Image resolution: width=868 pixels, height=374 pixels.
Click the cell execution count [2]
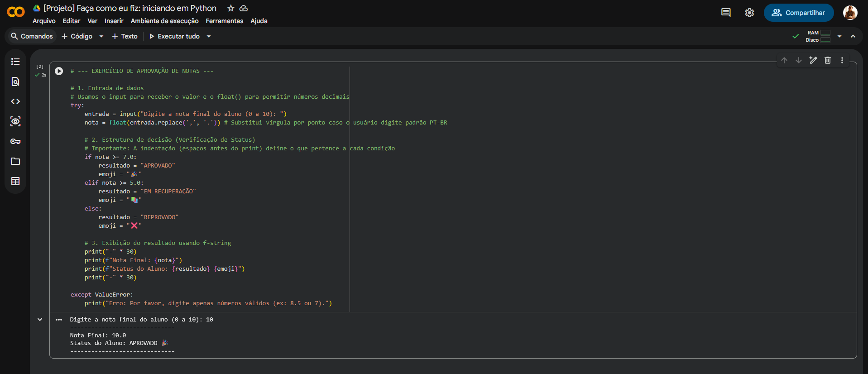(40, 67)
